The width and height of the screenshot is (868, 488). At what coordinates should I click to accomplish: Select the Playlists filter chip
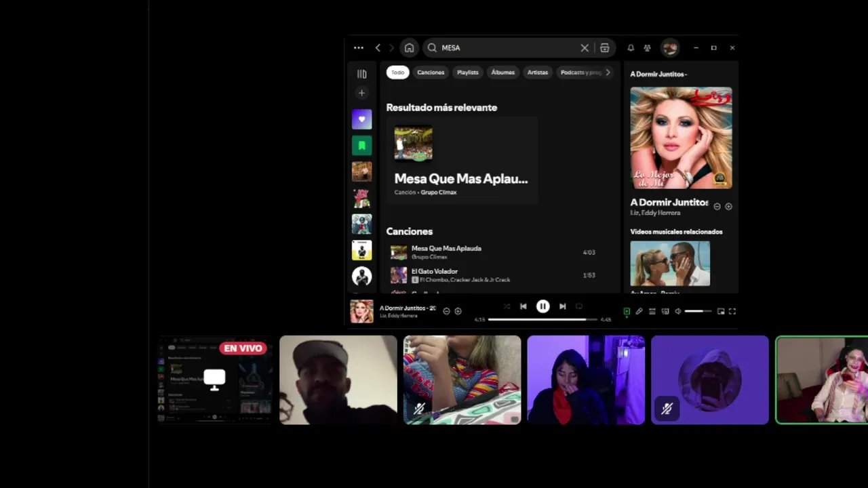click(x=467, y=73)
